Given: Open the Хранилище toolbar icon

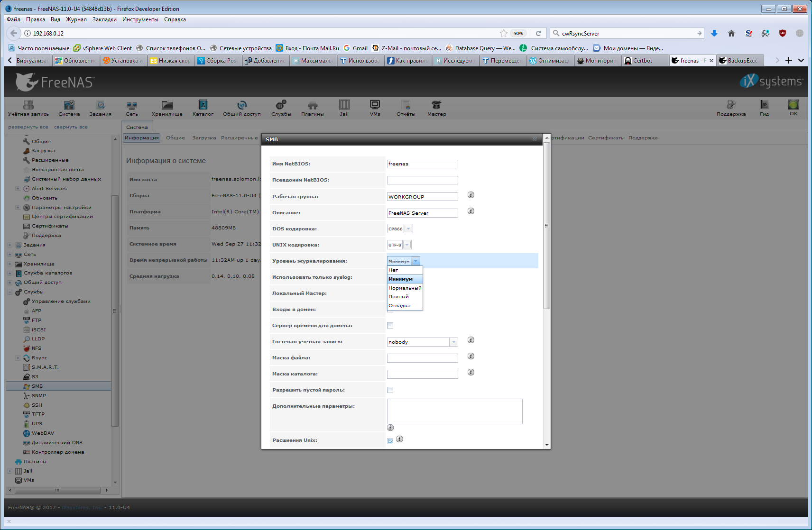Looking at the screenshot, I should (x=167, y=108).
